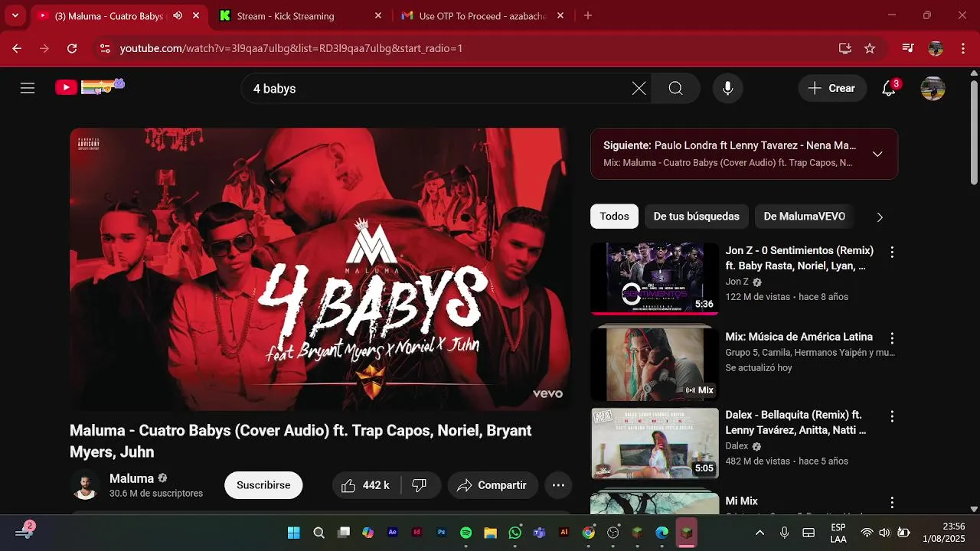Open media control button in toolbar
980x551 pixels.
coord(908,48)
